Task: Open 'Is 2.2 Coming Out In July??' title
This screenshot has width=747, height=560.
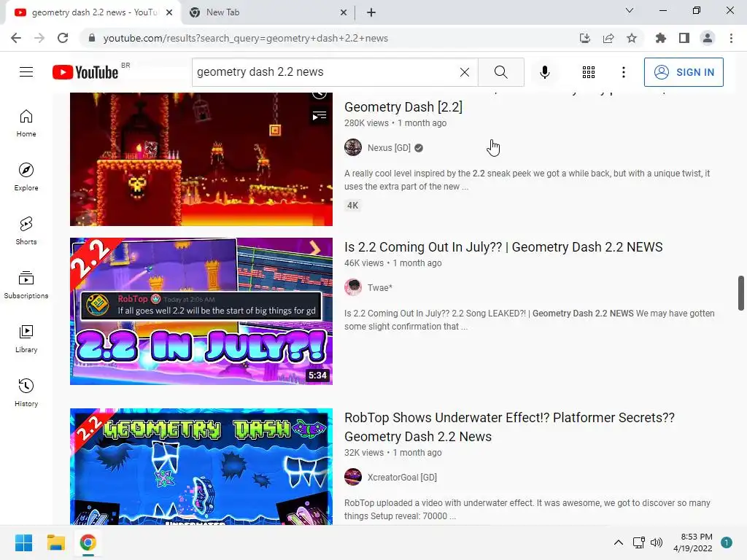Action: coord(503,247)
